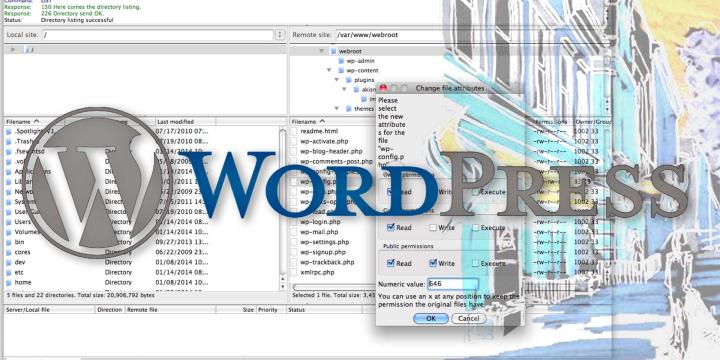Image resolution: width=720 pixels, height=360 pixels.
Task: Select xmlrpc.php in remote file list
Action: 317,272
